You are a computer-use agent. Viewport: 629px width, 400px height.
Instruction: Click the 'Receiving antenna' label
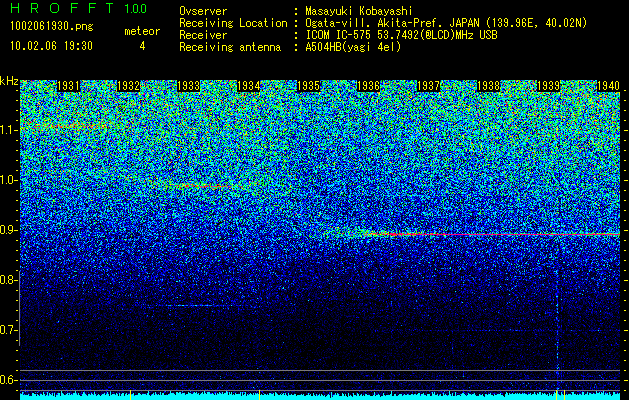click(230, 47)
